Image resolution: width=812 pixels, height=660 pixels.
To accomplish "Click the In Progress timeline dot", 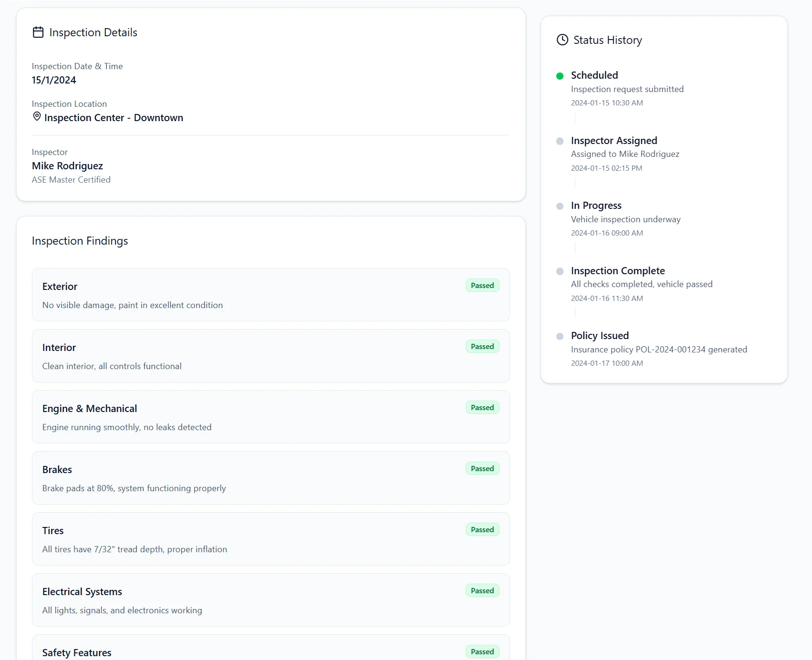I will click(x=560, y=206).
